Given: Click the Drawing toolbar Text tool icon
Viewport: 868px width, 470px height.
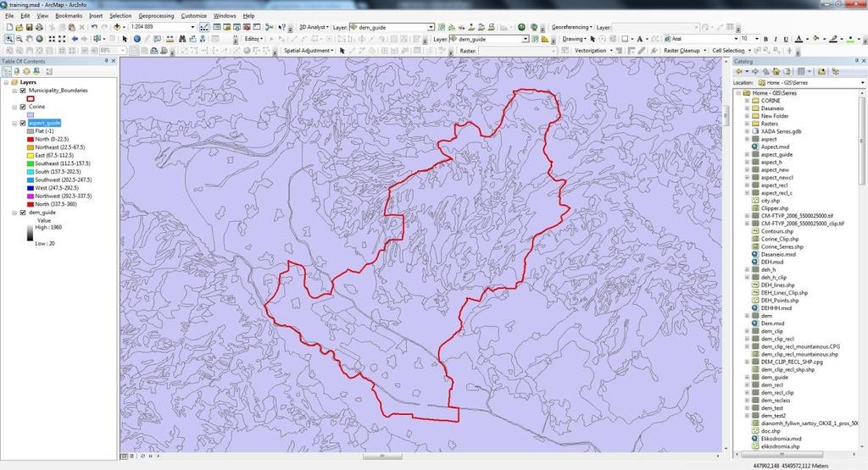Looking at the screenshot, I should (x=639, y=39).
